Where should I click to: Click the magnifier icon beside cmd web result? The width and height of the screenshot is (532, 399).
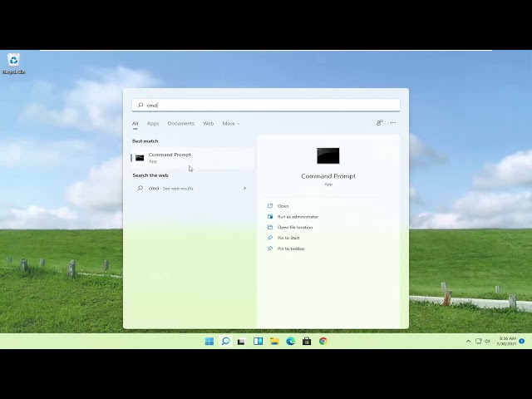point(140,188)
